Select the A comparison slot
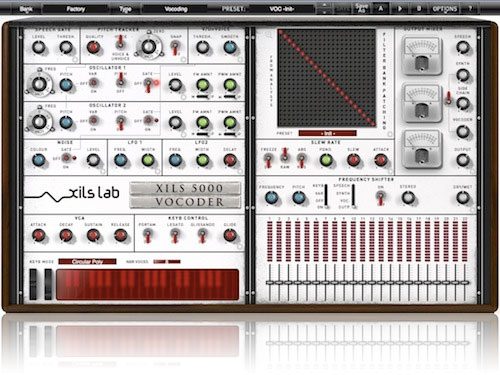This screenshot has width=500, height=375. pyautogui.click(x=381, y=9)
